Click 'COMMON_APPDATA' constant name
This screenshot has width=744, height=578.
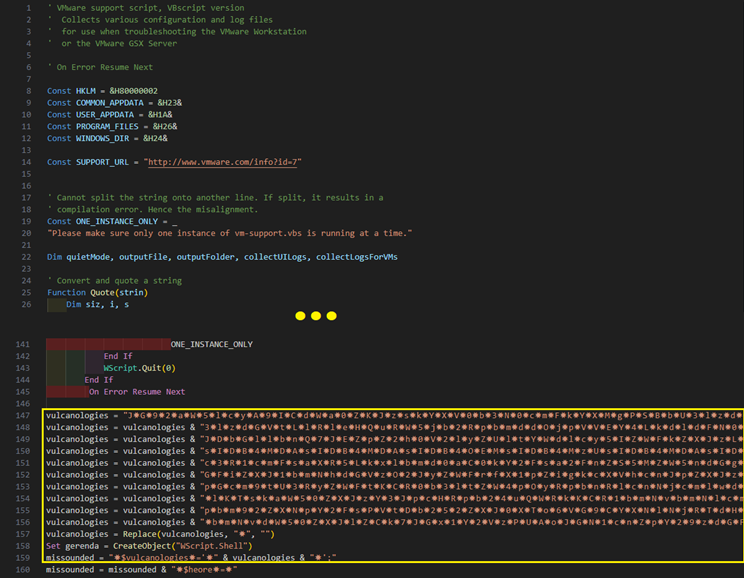pyautogui.click(x=110, y=103)
